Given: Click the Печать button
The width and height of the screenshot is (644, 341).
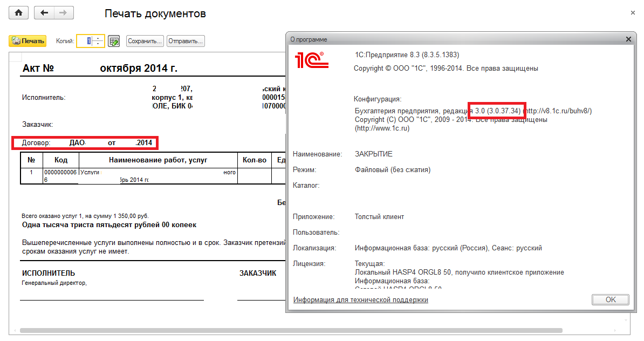Looking at the screenshot, I should 28,41.
